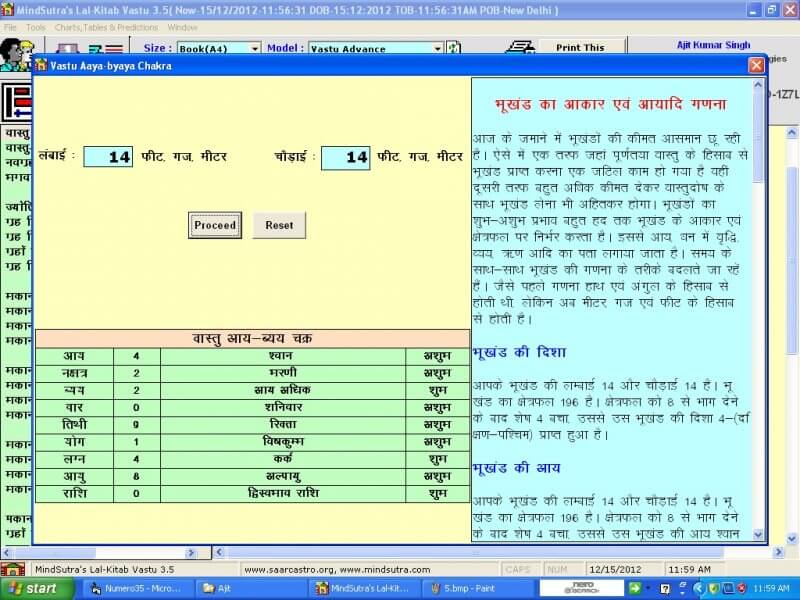The width and height of the screenshot is (800, 600).
Task: Switch to Numero35 Microsoft taskbar window
Action: coord(137,588)
